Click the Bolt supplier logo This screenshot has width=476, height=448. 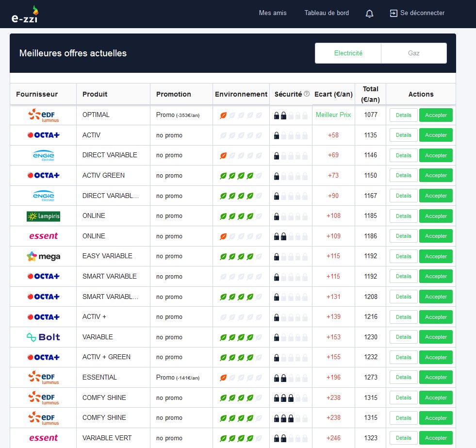click(43, 337)
